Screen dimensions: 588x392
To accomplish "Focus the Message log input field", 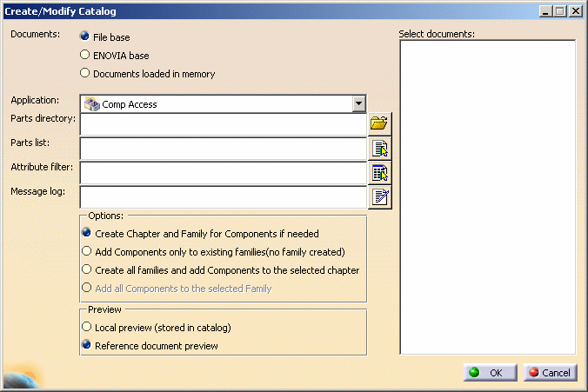I will point(224,197).
